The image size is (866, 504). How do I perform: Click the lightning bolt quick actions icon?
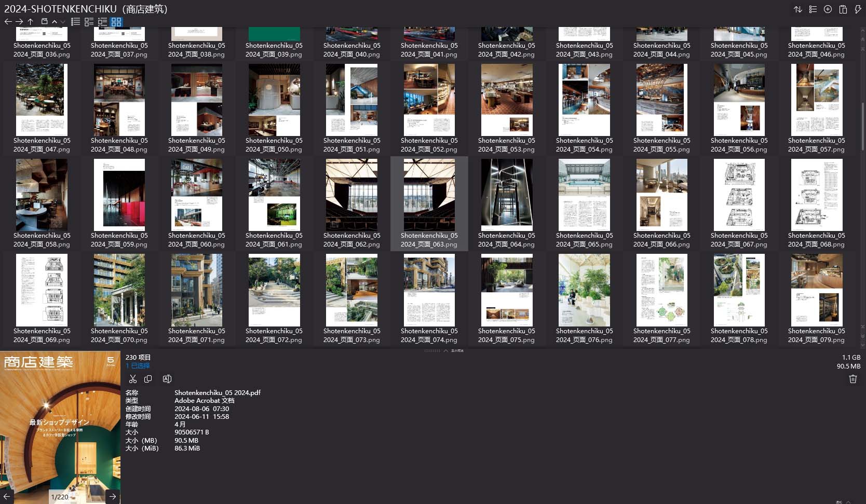tap(858, 9)
